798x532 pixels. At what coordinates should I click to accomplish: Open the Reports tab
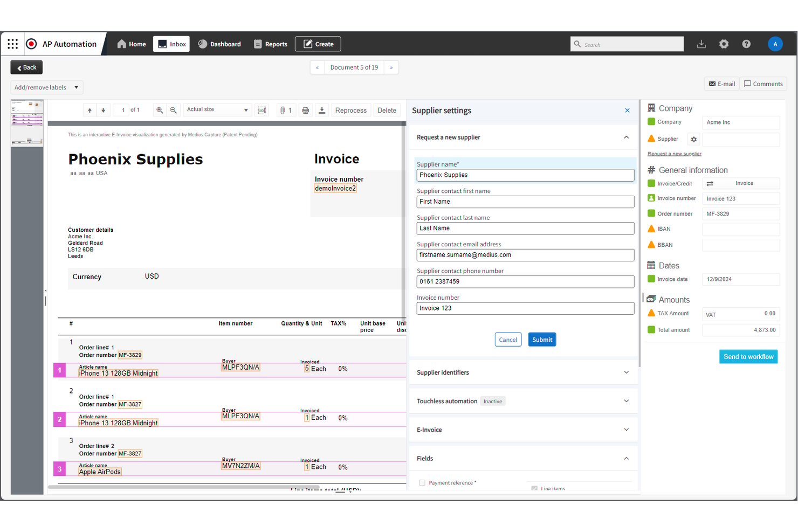coord(271,44)
